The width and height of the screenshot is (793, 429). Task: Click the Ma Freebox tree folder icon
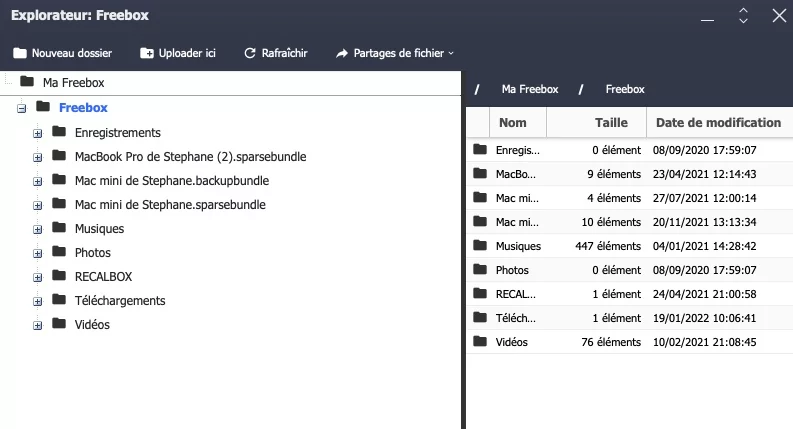[x=27, y=81]
